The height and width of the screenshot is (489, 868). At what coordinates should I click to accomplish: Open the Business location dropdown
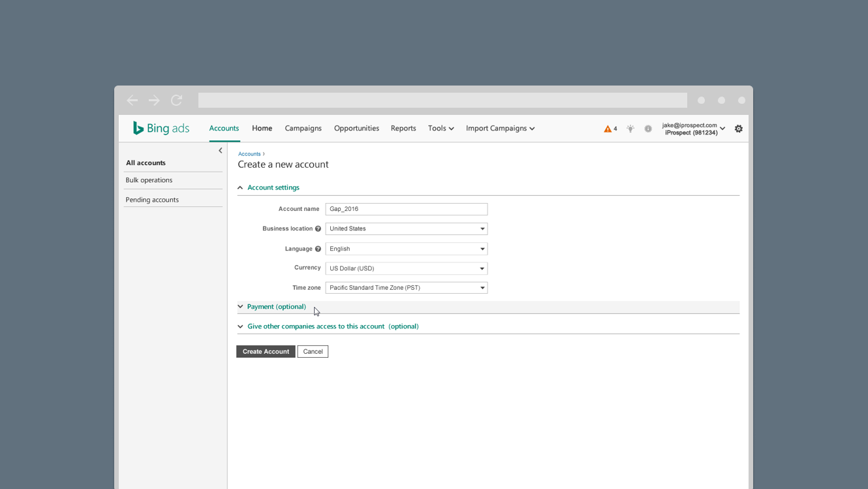click(406, 229)
